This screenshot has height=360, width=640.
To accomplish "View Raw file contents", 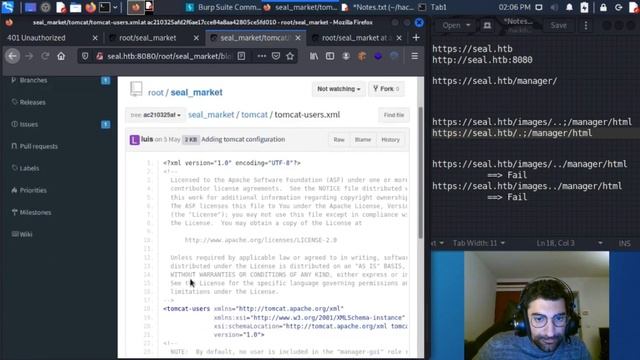I will pos(339,140).
